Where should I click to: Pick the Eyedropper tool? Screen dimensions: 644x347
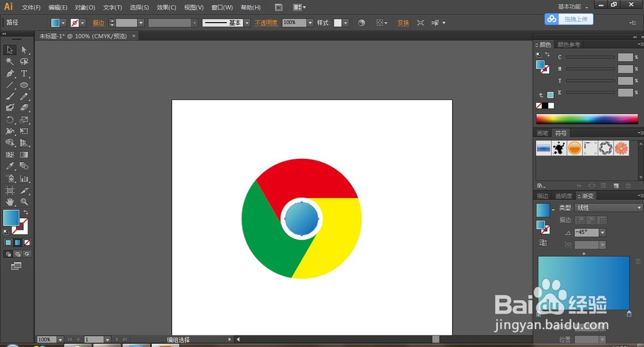[10, 166]
